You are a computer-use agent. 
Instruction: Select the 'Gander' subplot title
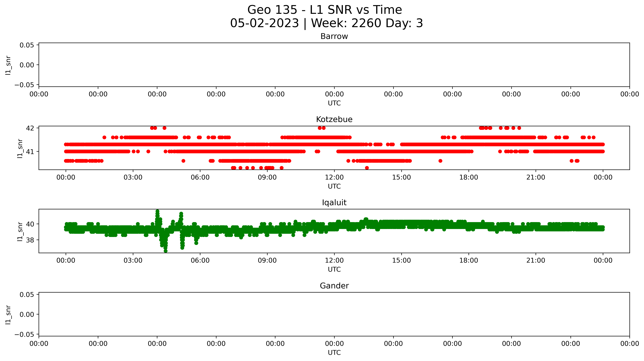[x=334, y=286]
